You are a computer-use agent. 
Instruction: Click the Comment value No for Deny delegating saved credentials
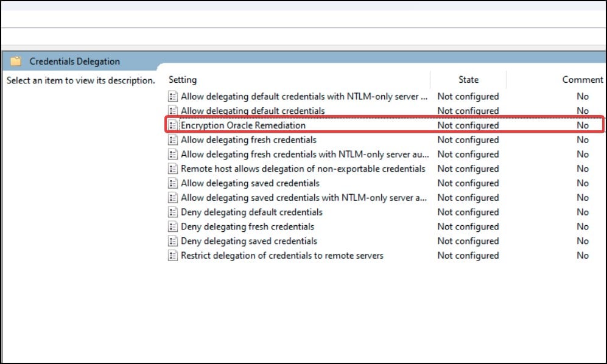click(583, 241)
